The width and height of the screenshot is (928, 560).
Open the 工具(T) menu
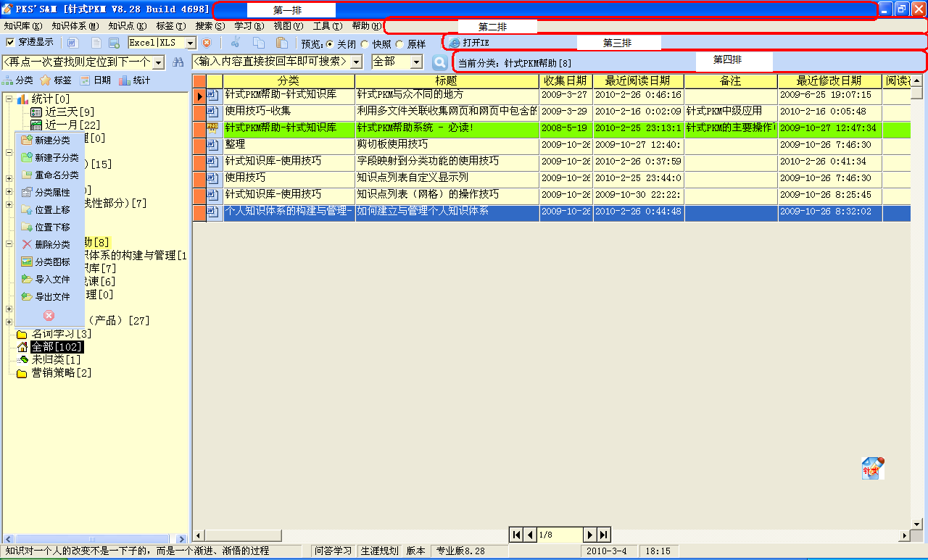pos(327,25)
